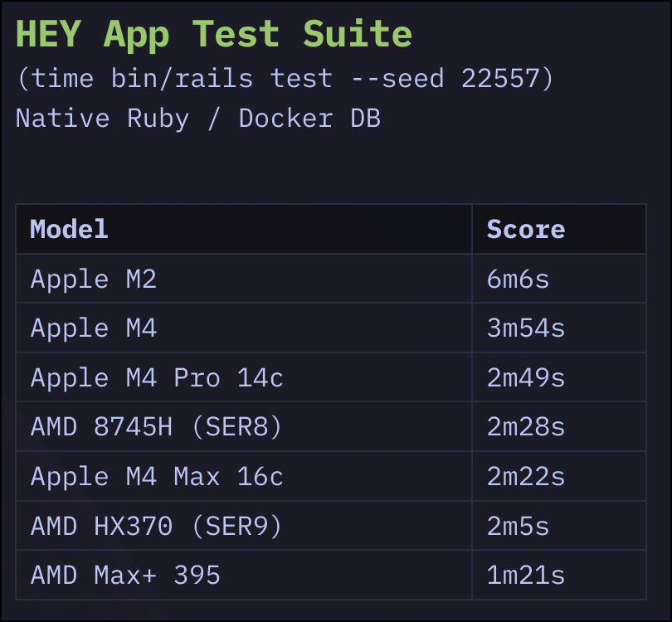Select the rails test command text

285,79
